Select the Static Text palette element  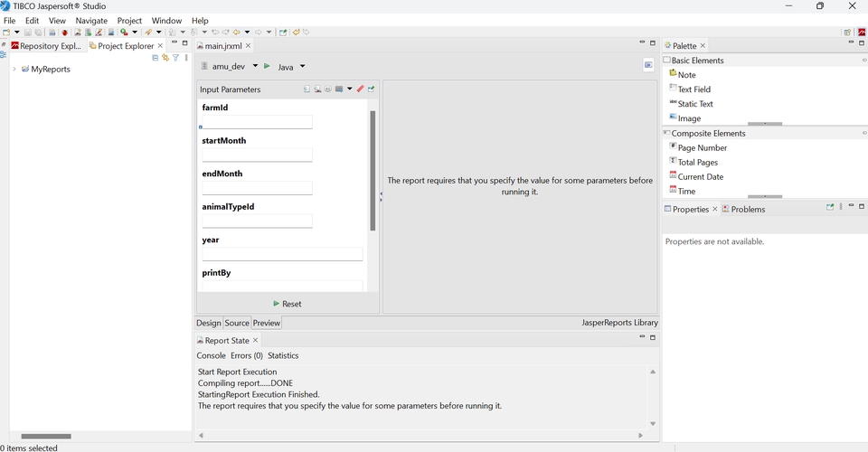point(691,103)
